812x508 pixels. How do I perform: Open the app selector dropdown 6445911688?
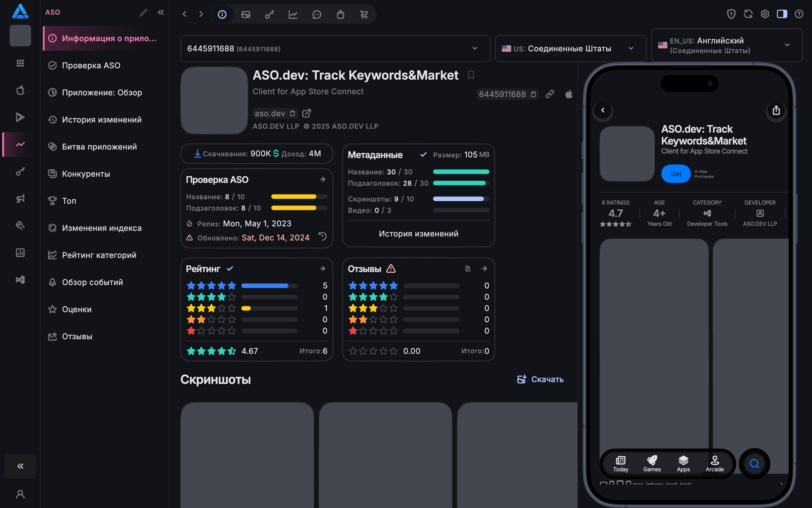pos(335,48)
